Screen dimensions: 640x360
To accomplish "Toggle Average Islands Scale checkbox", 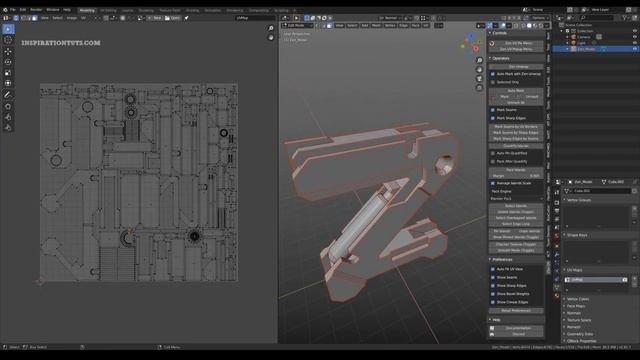I will (493, 183).
